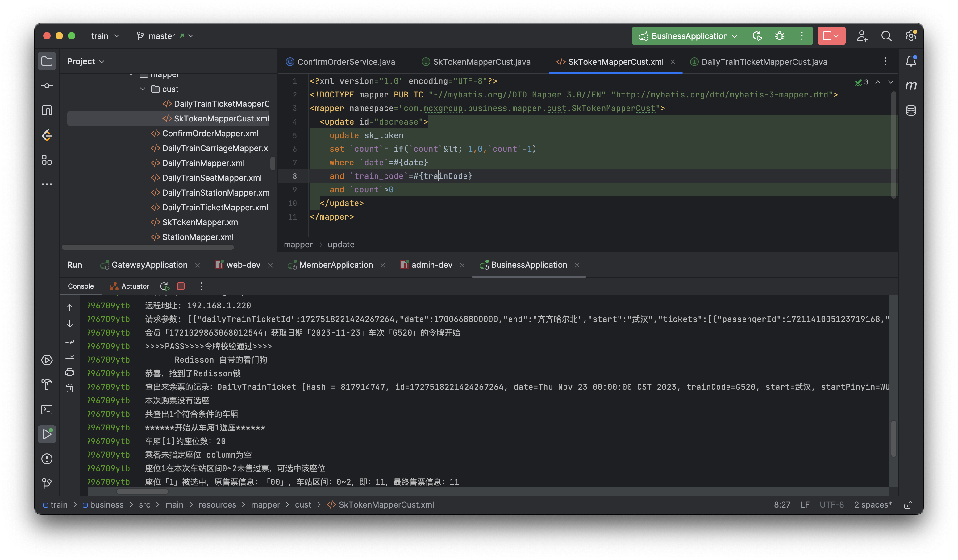958x560 pixels.
Task: Toggle read-only lock in status bar
Action: [x=908, y=505]
